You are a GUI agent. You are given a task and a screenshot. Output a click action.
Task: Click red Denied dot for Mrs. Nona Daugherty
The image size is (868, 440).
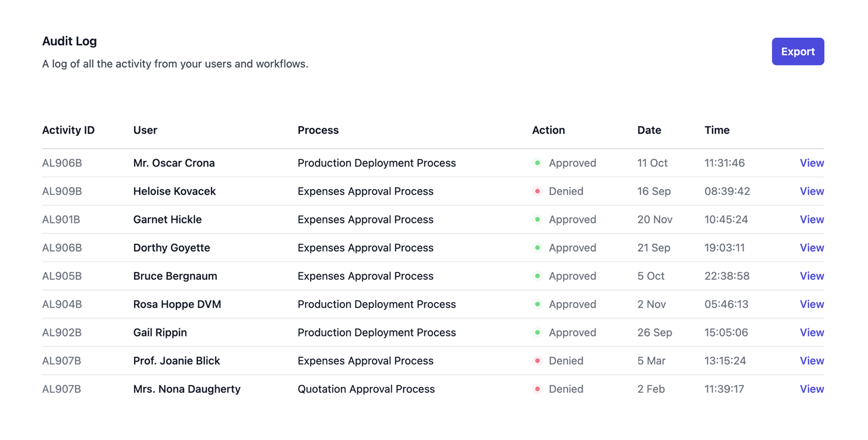(537, 389)
